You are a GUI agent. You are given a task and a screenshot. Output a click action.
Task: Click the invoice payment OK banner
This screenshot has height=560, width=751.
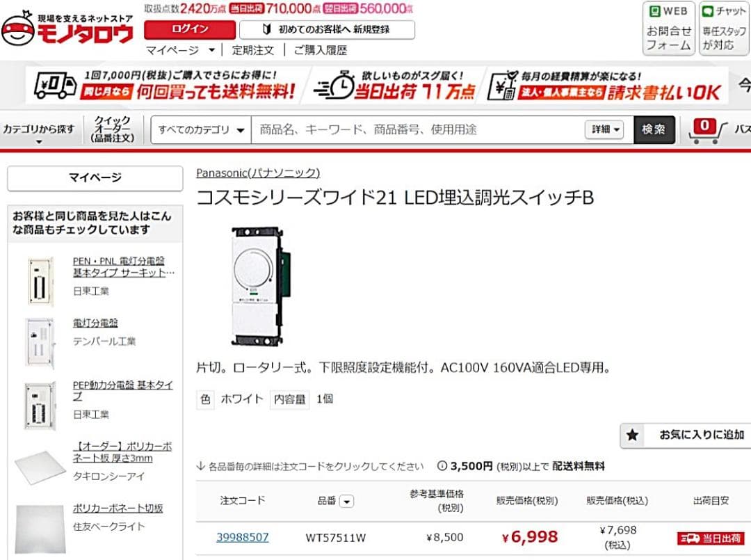(604, 86)
